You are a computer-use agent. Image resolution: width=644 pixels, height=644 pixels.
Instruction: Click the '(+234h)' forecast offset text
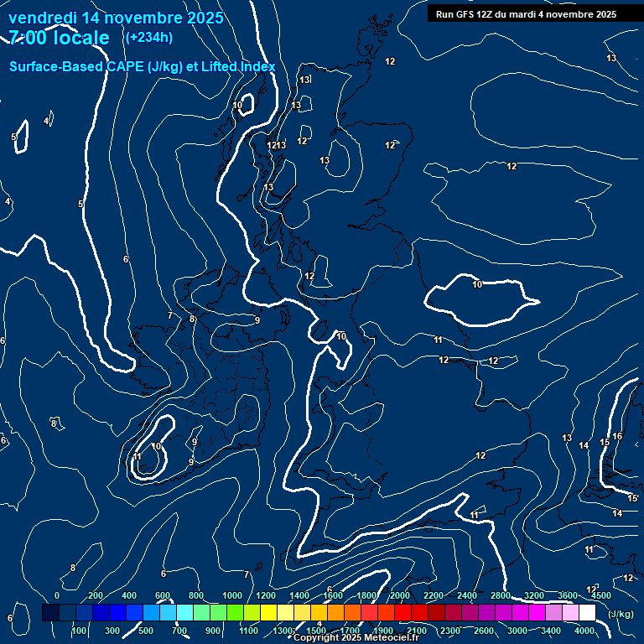click(149, 38)
